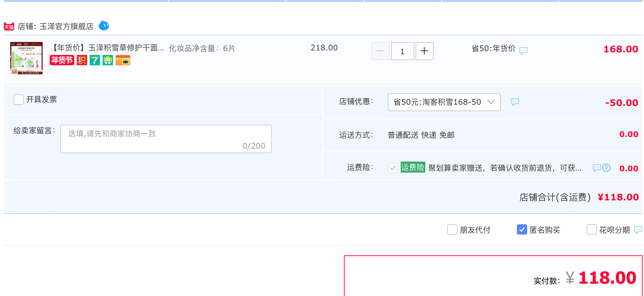Click the seller message text box
The image size is (644, 296).
(166, 139)
